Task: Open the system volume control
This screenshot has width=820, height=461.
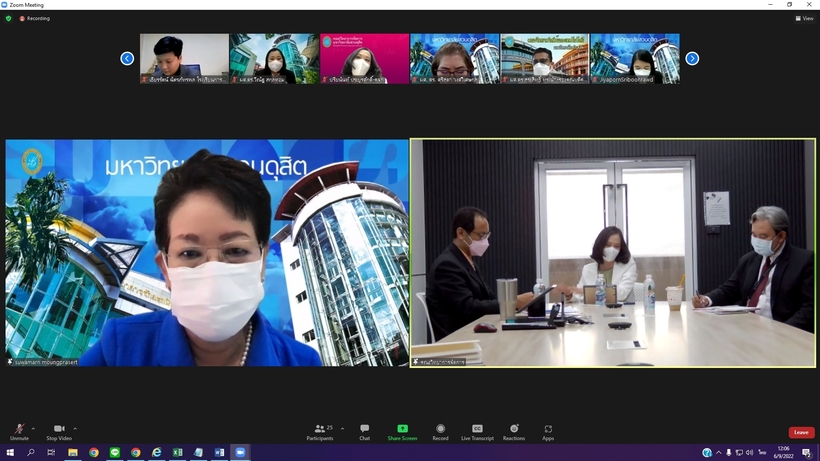Action: 749,453
